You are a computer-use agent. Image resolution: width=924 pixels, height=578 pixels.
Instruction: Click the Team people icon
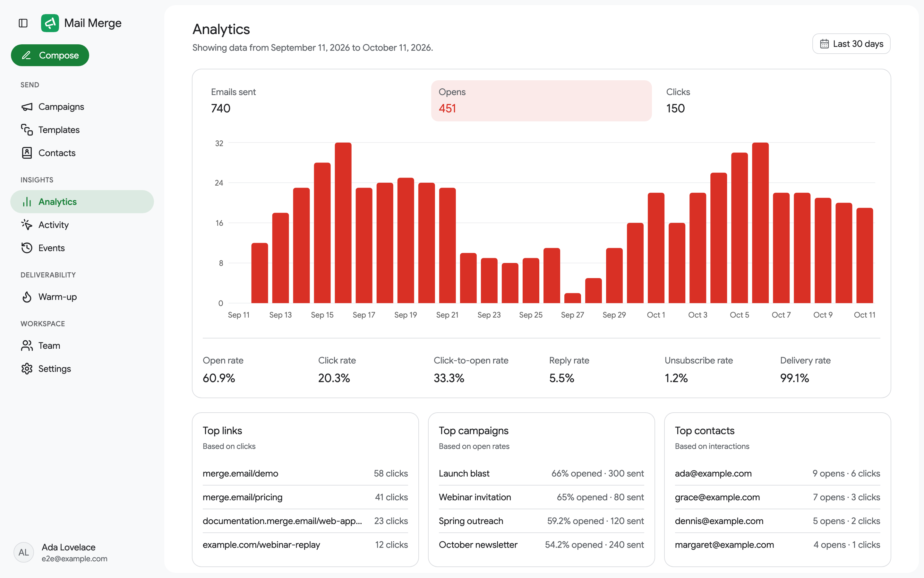[x=27, y=346]
